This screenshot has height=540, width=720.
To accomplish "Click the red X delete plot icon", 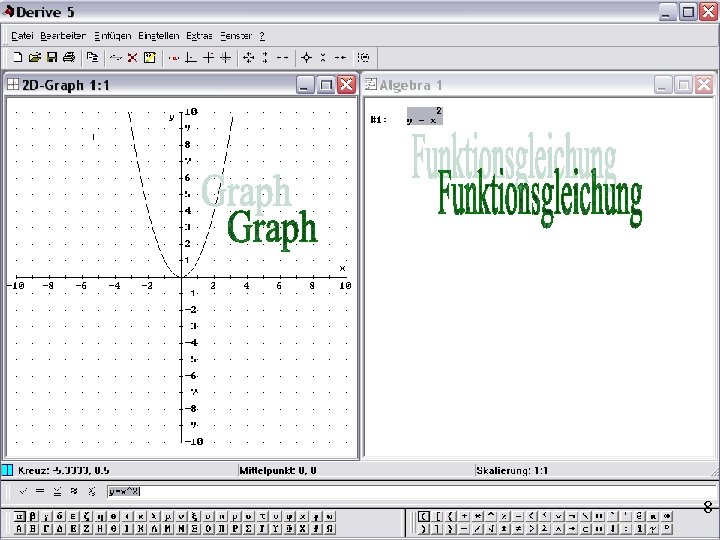I will click(x=132, y=57).
